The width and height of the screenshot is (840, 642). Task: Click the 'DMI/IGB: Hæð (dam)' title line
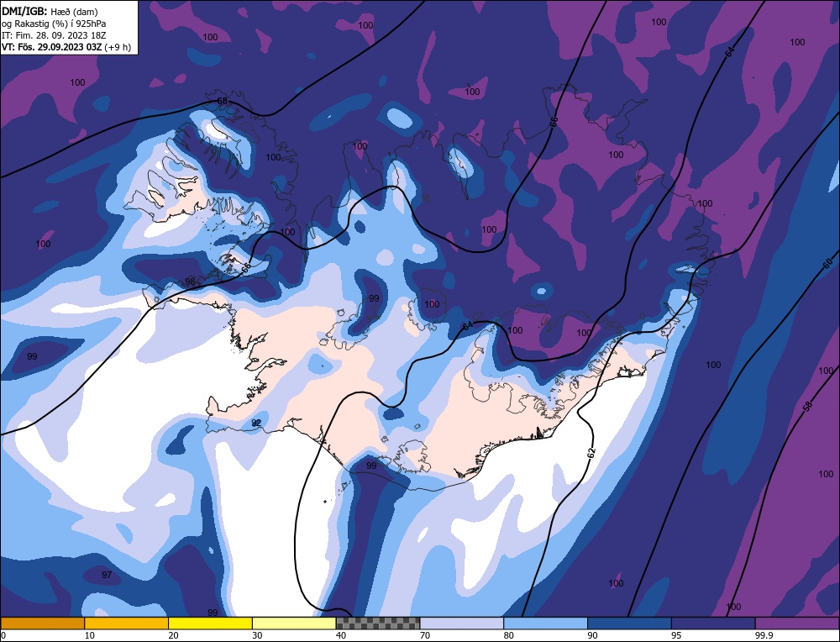(50, 11)
